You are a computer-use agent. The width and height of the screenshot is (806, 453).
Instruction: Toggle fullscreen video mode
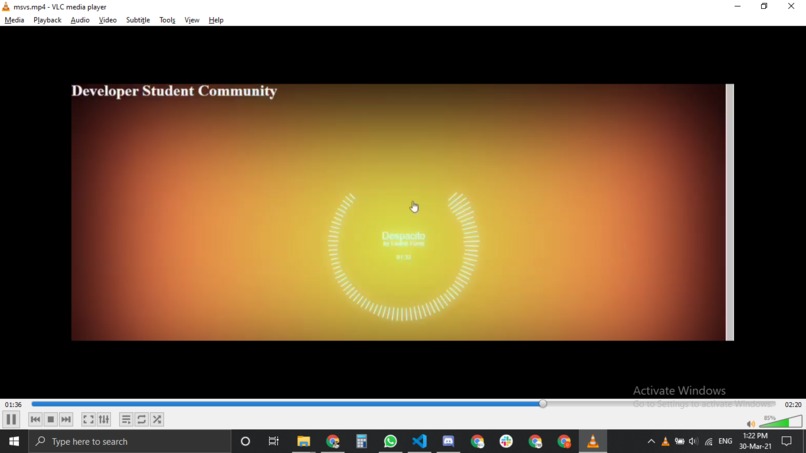pos(88,420)
